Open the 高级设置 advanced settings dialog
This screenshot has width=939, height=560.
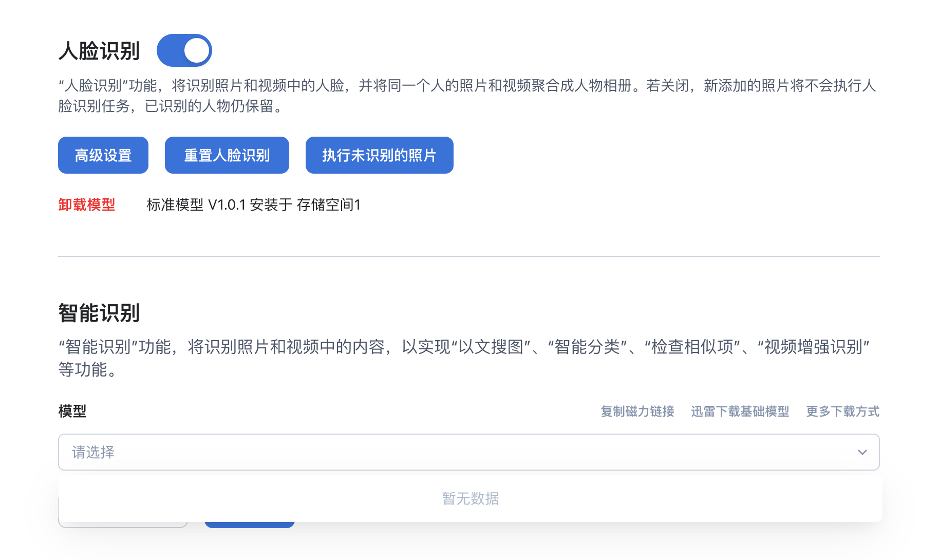point(103,155)
